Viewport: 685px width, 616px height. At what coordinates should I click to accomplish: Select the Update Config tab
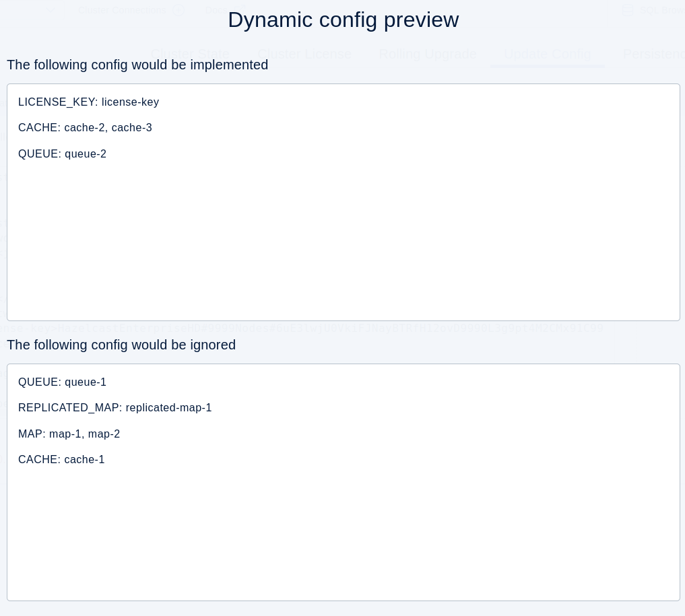point(548,54)
